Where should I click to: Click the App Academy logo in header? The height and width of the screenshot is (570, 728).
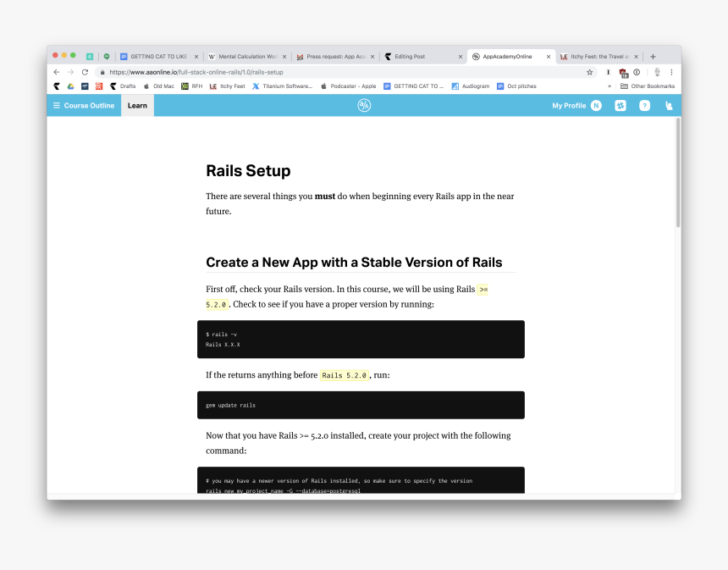click(364, 106)
